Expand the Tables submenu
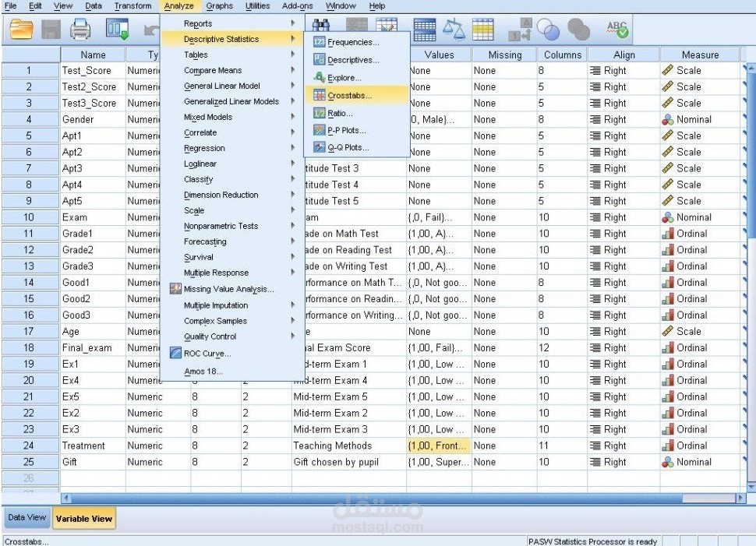 232,55
